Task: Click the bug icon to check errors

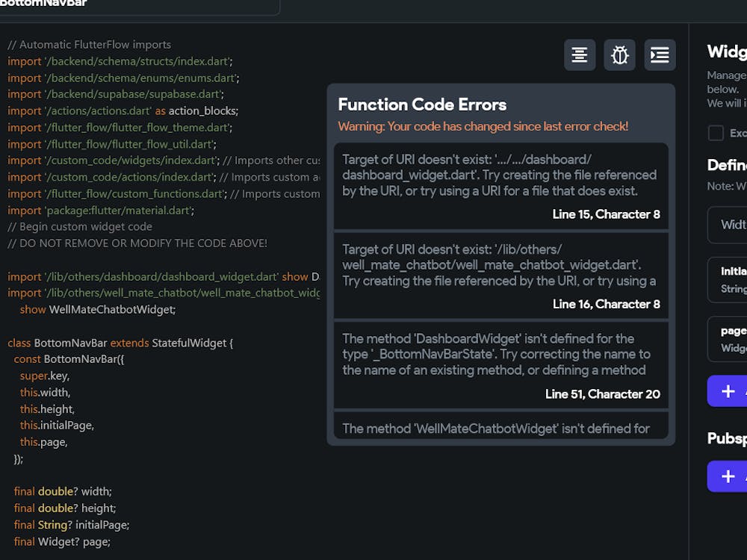Action: pos(620,55)
